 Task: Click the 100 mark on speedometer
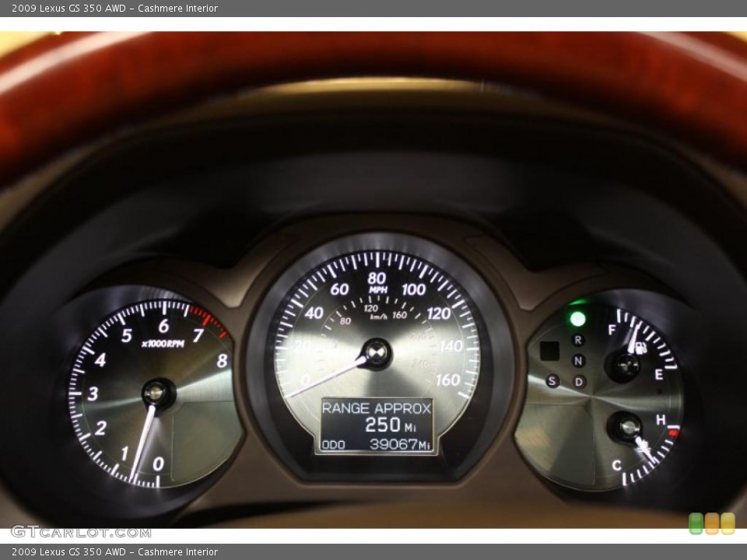[413, 289]
